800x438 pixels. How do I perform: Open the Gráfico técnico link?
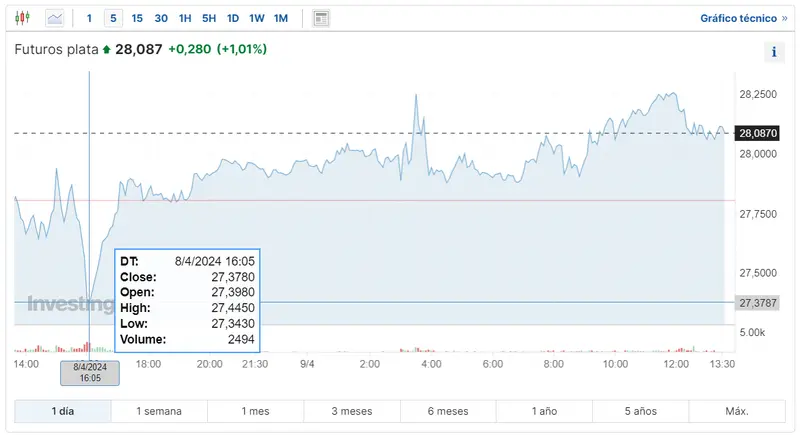tap(737, 18)
